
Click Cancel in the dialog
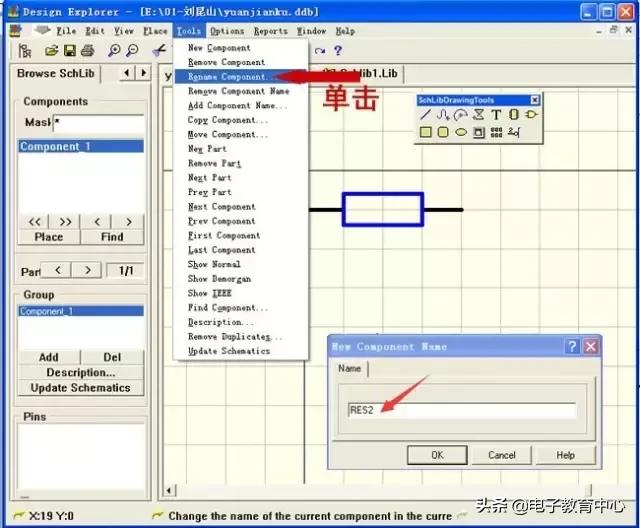(x=502, y=455)
